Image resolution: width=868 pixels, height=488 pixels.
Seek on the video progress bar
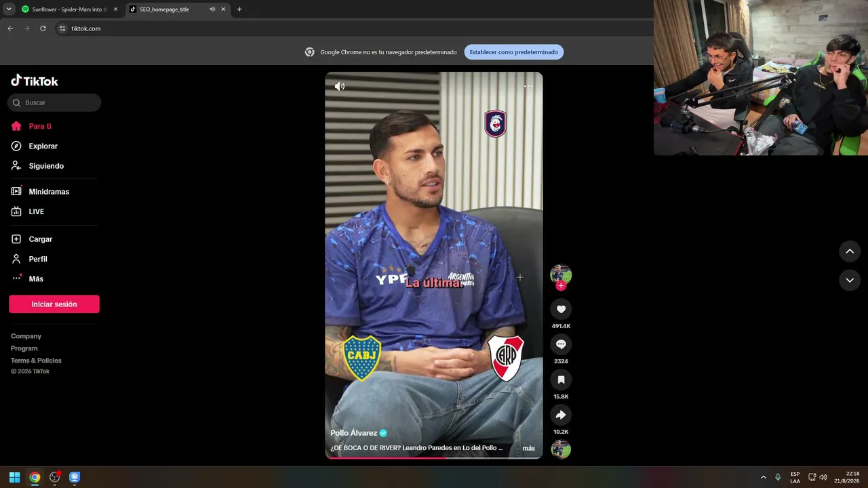click(x=434, y=457)
